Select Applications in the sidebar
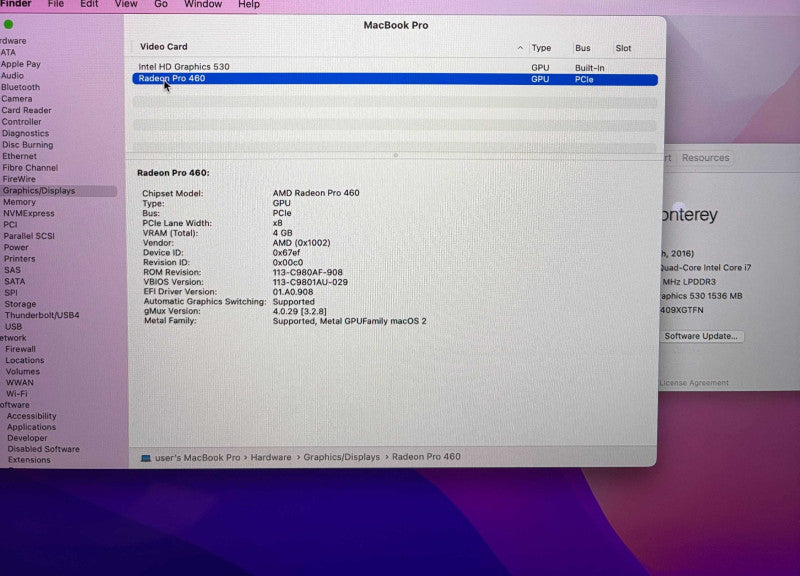800x576 pixels. click(32, 427)
